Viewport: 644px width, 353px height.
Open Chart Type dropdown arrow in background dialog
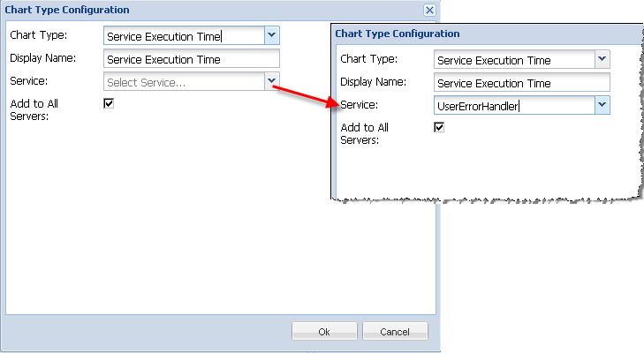tap(271, 35)
